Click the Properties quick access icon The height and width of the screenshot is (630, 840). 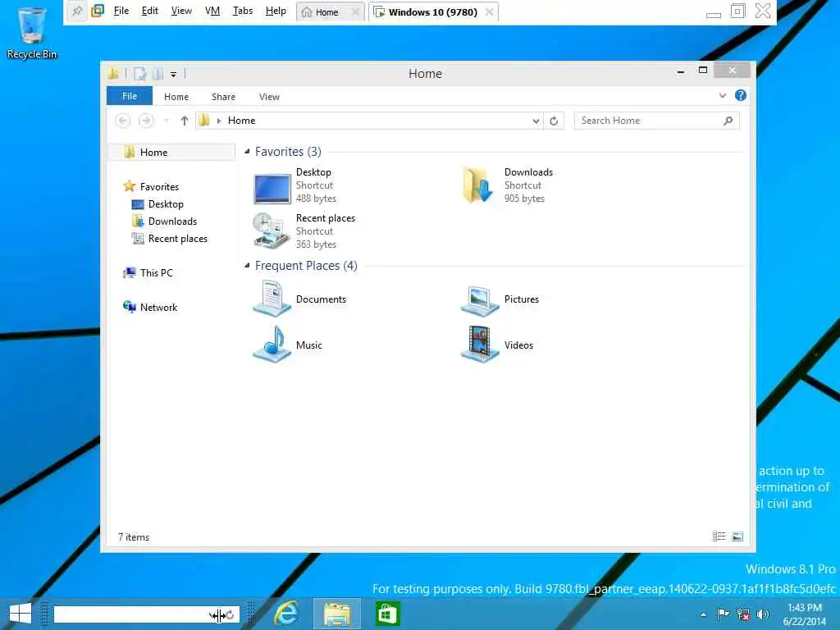[139, 73]
